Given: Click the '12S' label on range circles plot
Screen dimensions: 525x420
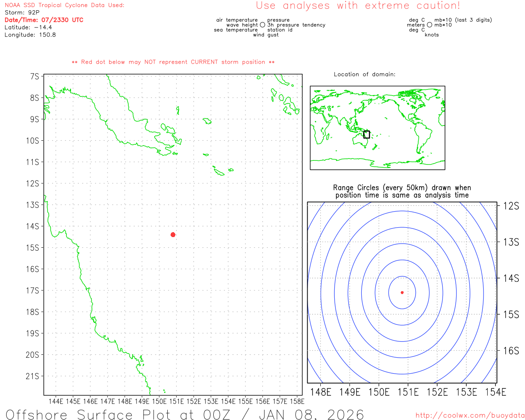Looking at the screenshot, I should click(511, 206).
